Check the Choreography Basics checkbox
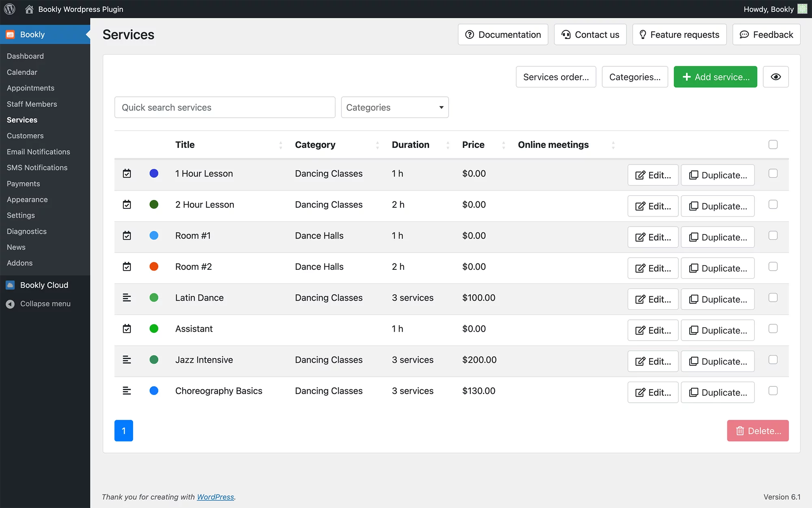The width and height of the screenshot is (812, 508). [x=773, y=391]
